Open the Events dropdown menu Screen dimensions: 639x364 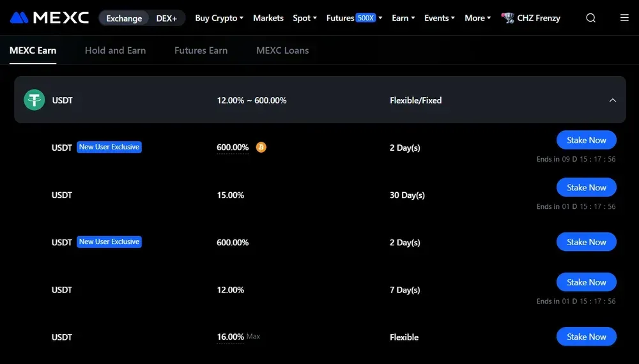coord(440,18)
